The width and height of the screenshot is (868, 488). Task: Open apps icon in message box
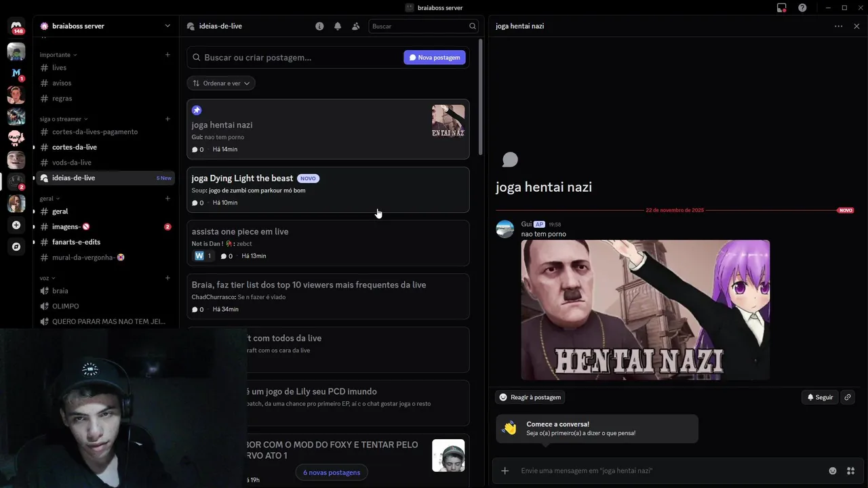(x=850, y=471)
